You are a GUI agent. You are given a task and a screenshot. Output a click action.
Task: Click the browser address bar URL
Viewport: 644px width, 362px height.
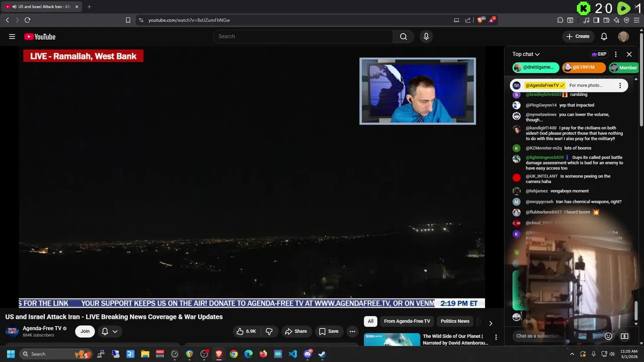coord(189,20)
